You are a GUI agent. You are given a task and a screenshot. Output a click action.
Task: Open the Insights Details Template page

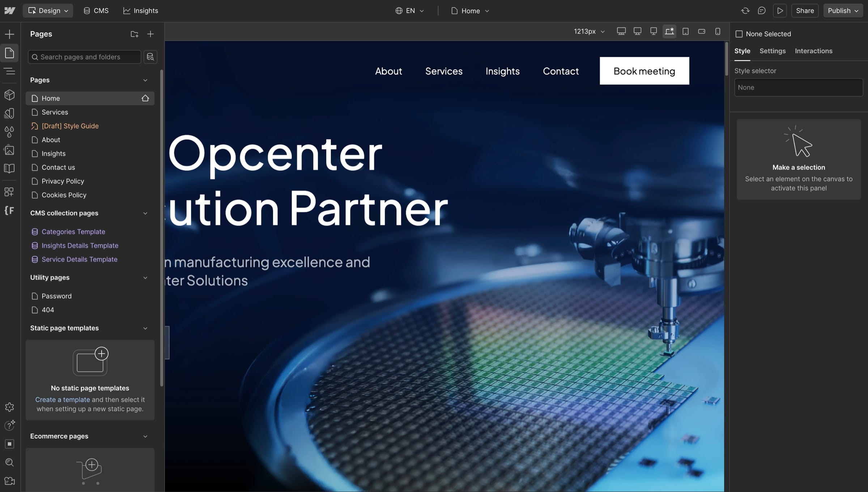coord(90,245)
